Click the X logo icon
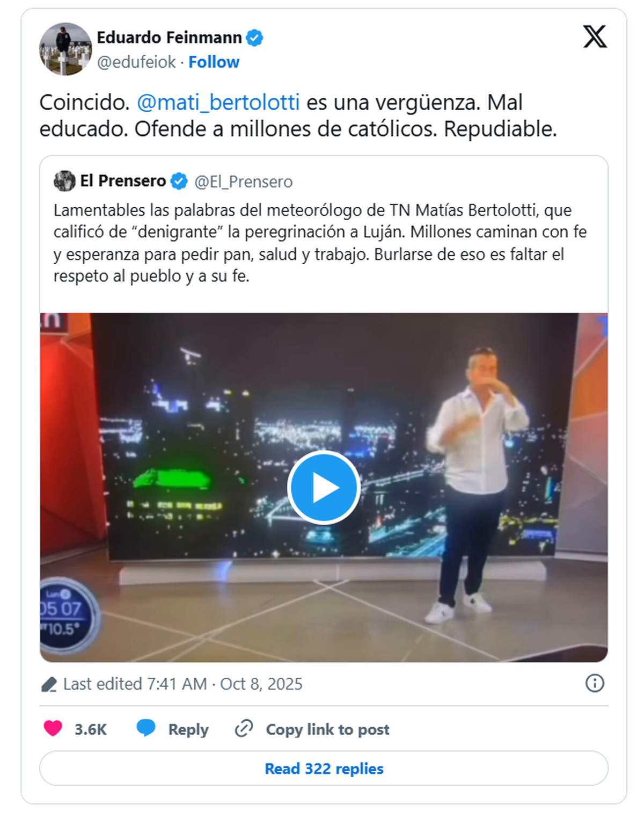644x826 pixels. (595, 37)
